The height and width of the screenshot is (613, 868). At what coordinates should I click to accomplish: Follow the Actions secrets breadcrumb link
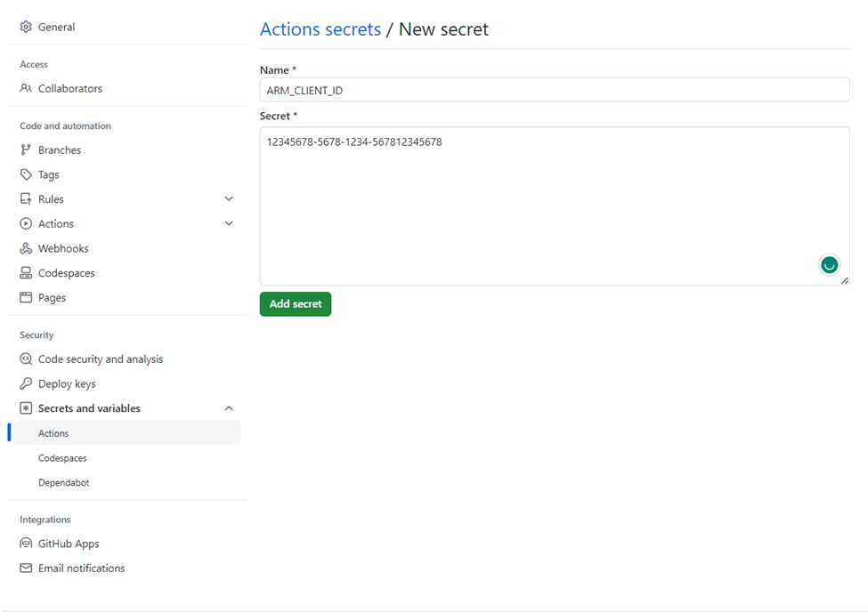pos(320,28)
